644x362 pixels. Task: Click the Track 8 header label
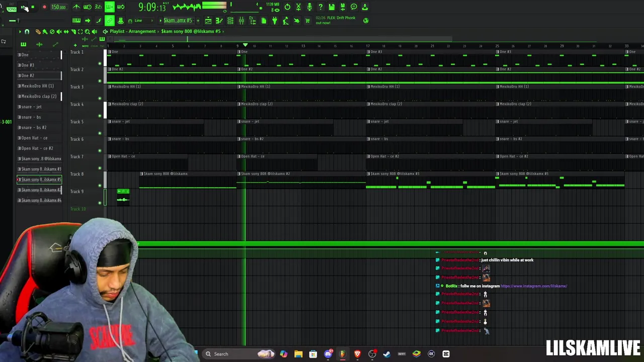pos(77,174)
